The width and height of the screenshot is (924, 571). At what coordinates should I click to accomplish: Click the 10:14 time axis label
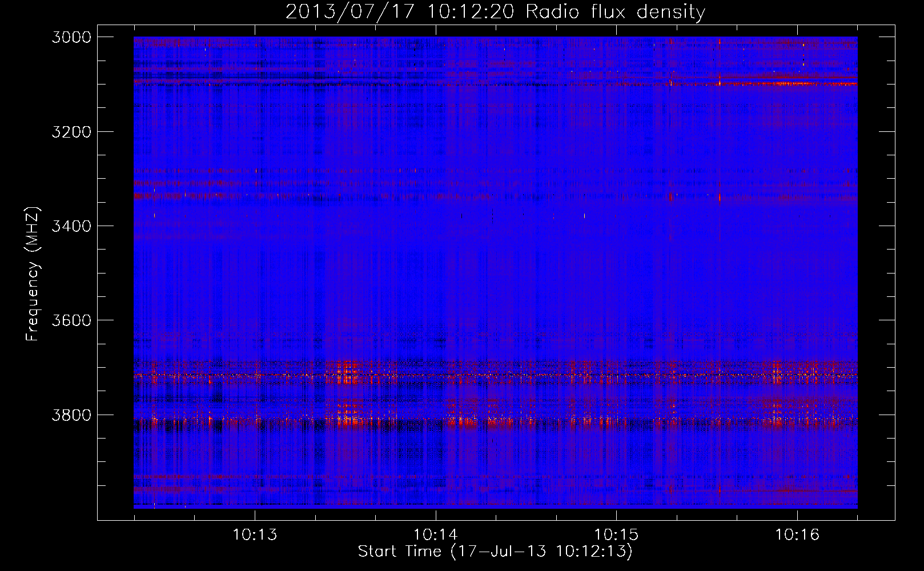pyautogui.click(x=436, y=535)
